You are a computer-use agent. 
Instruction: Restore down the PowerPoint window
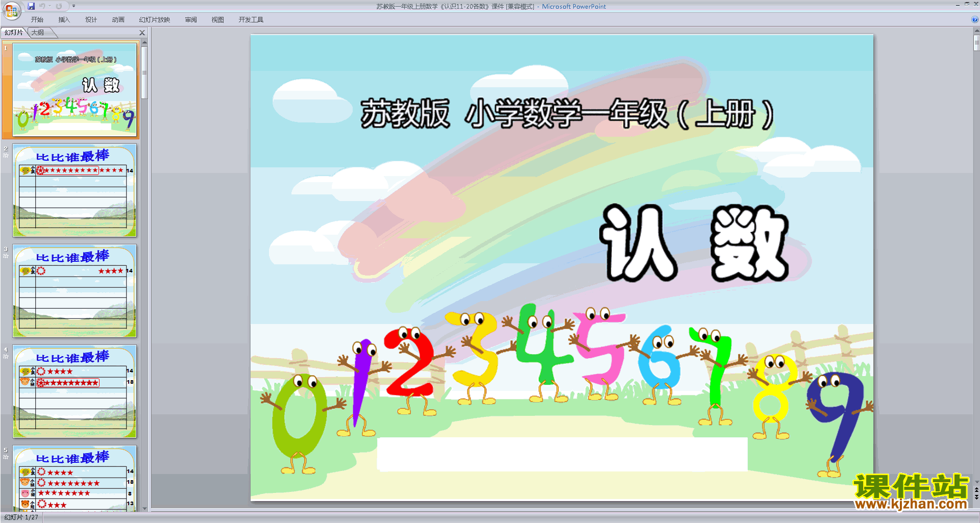click(x=967, y=4)
